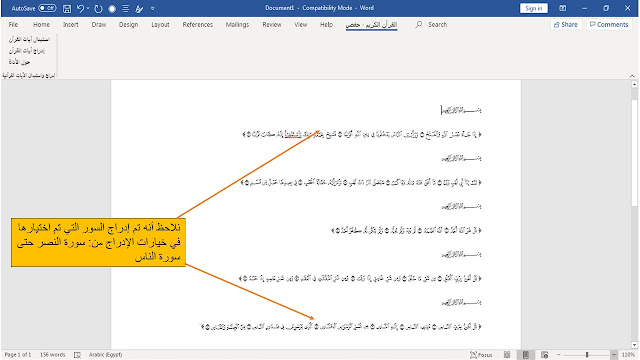This screenshot has height=360, width=640.
Task: Click the 110% zoom level
Action: point(628,355)
